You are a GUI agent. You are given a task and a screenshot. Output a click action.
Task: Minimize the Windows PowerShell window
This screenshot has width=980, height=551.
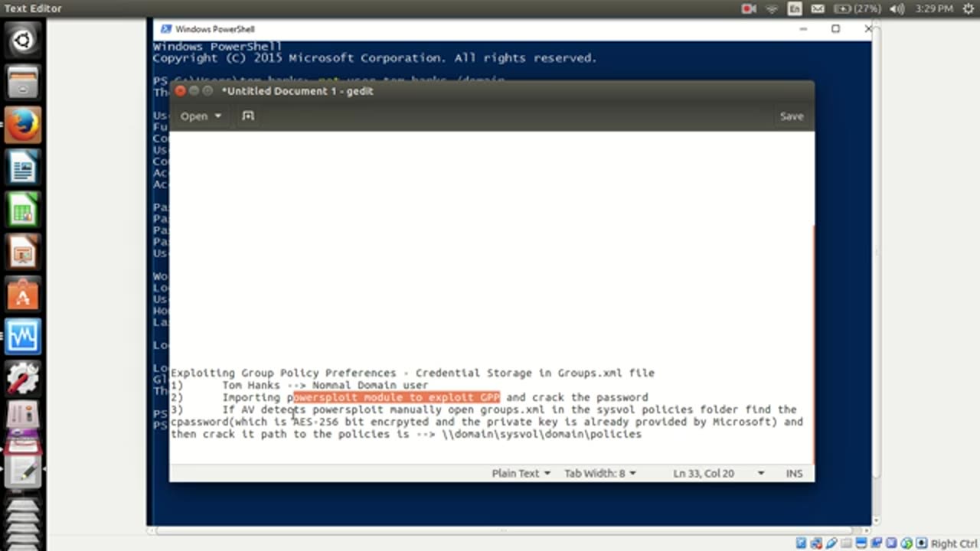[x=803, y=29]
